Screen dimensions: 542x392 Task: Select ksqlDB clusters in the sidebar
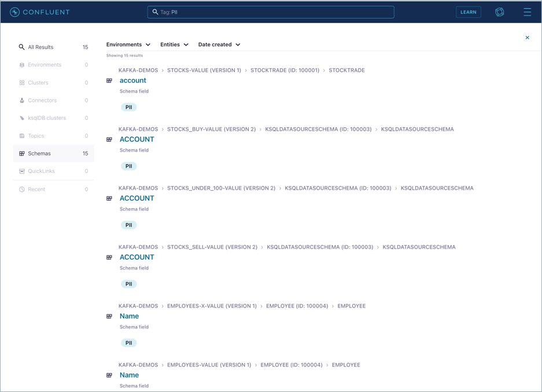(x=47, y=118)
